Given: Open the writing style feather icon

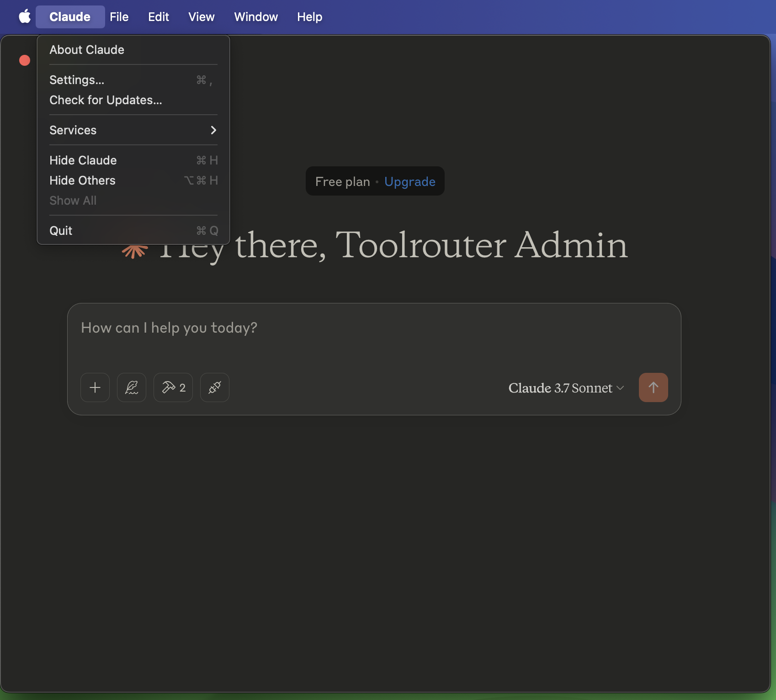Looking at the screenshot, I should click(x=132, y=387).
